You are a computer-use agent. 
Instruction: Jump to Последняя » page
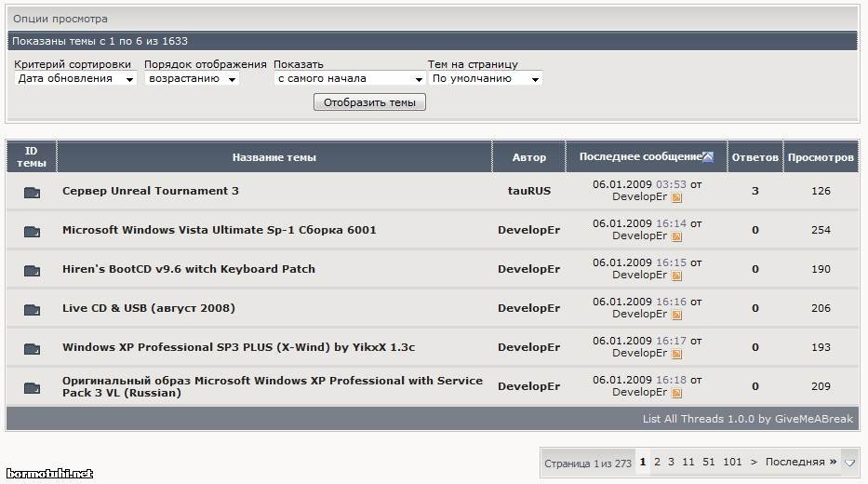tap(800, 462)
